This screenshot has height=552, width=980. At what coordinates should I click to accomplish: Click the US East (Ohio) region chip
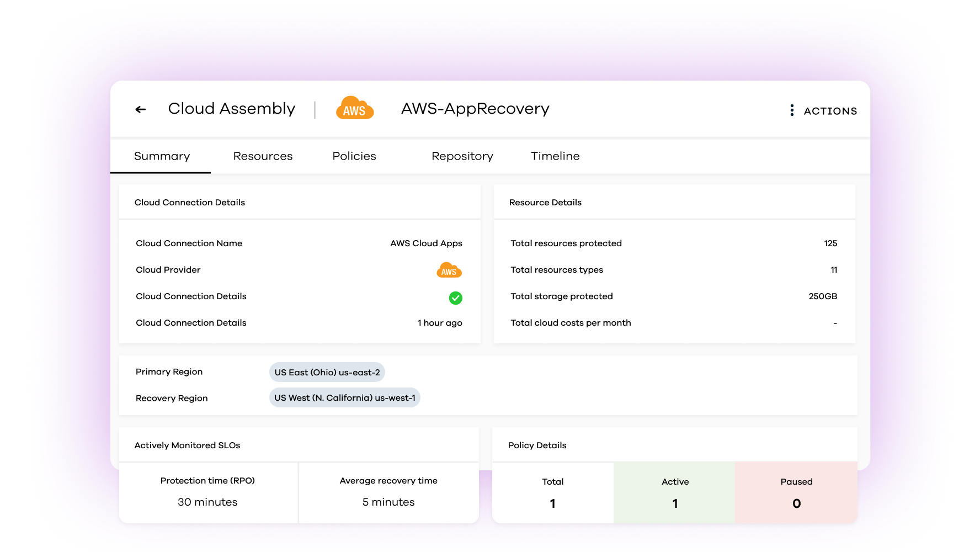pyautogui.click(x=327, y=373)
